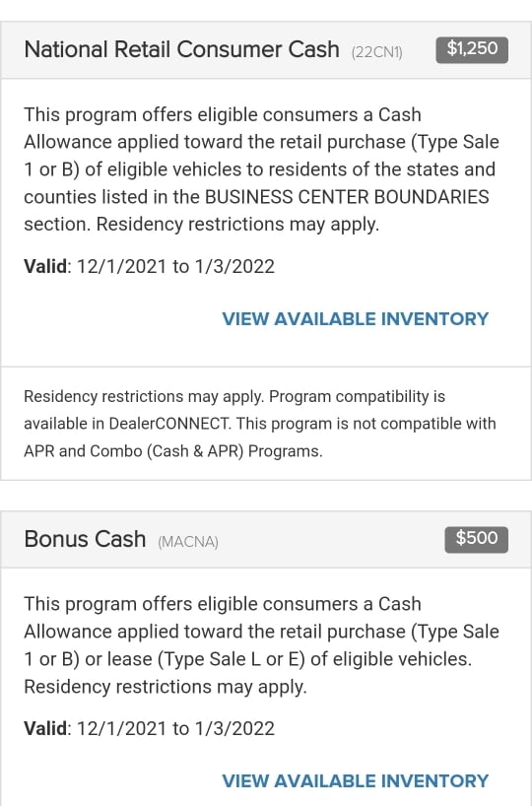
Task: Select the Bonus Cash program title
Action: click(x=85, y=539)
